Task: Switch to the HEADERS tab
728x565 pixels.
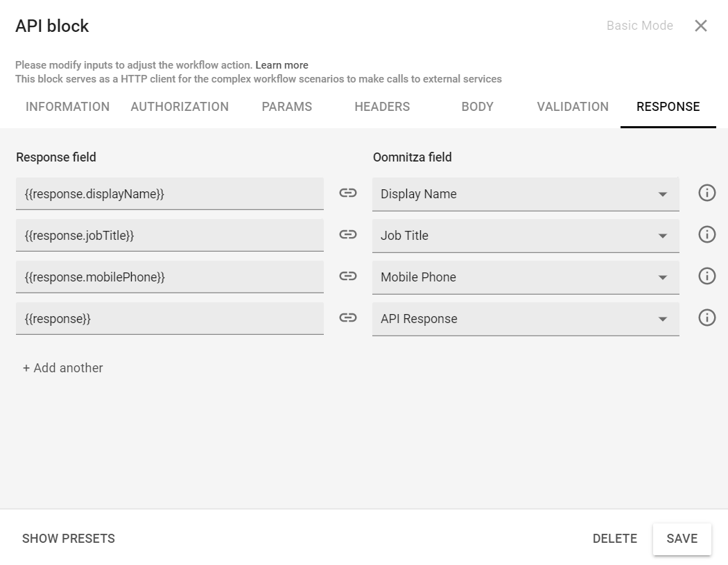Action: (381, 107)
